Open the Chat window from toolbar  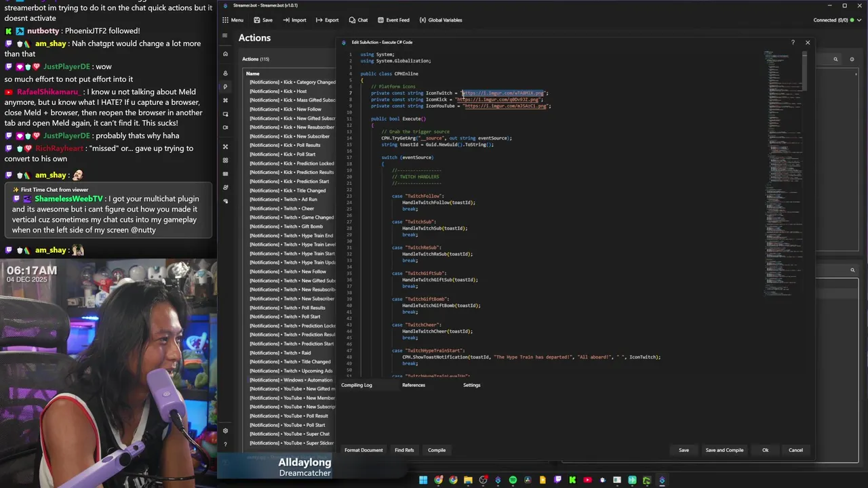tap(358, 20)
